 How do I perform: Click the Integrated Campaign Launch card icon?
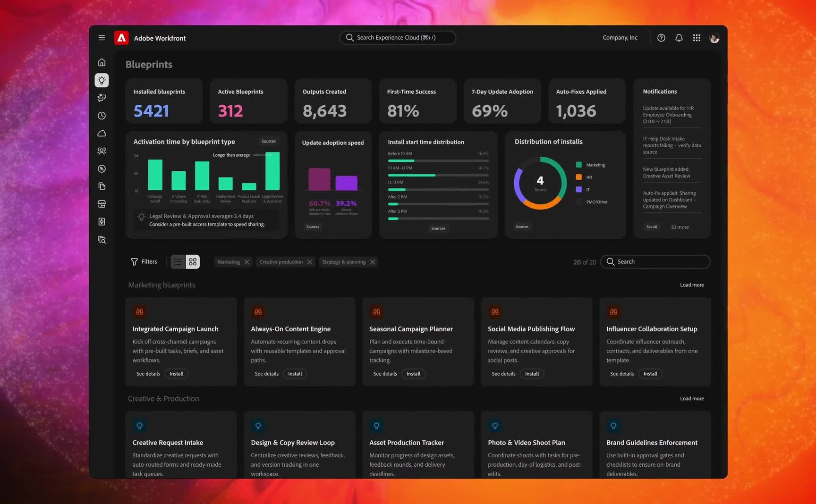[x=139, y=312]
